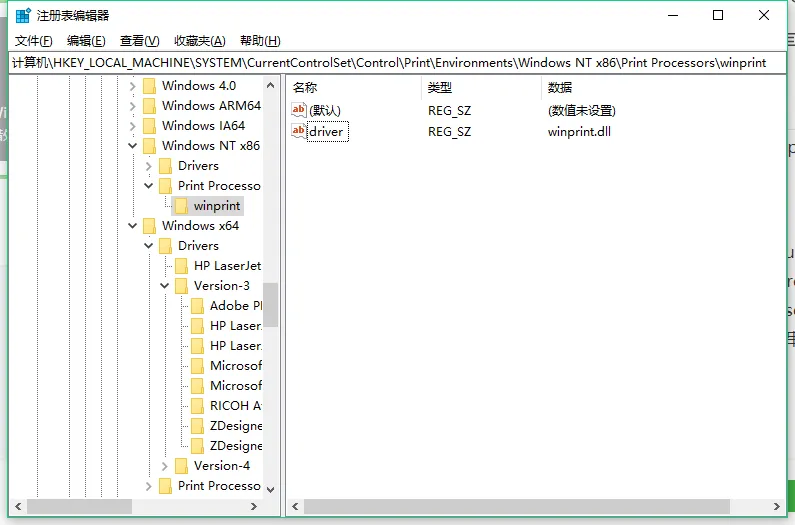Click the Registry Editor icon in title bar
795x525 pixels.
[22, 15]
